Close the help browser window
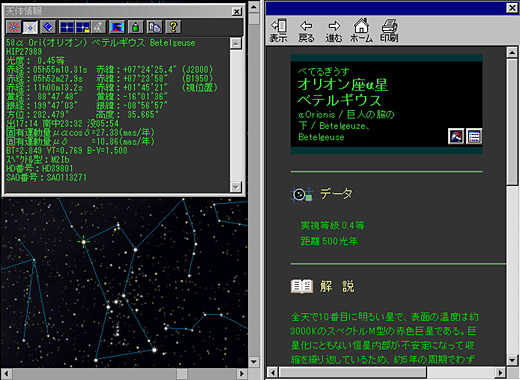The width and height of the screenshot is (520, 380). (512, 8)
